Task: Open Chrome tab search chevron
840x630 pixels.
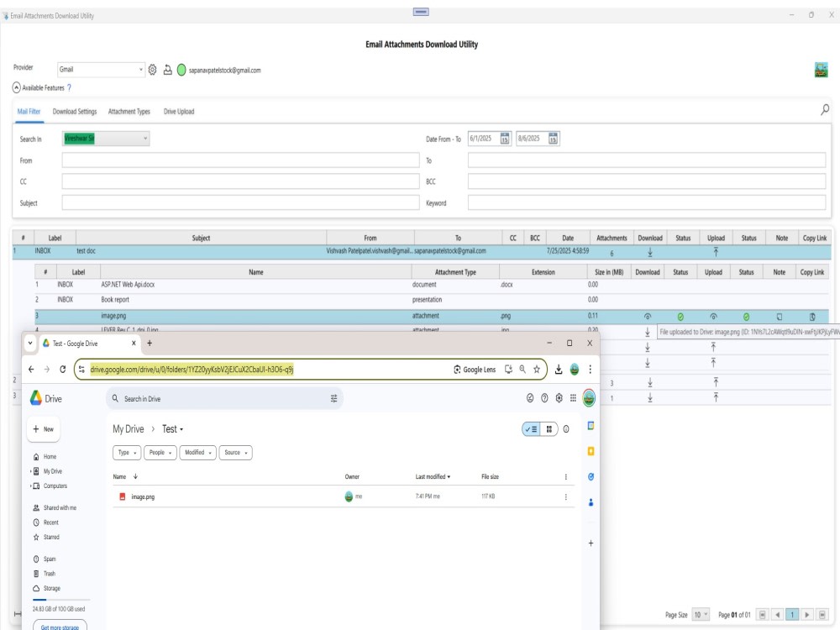Action: pyautogui.click(x=30, y=343)
